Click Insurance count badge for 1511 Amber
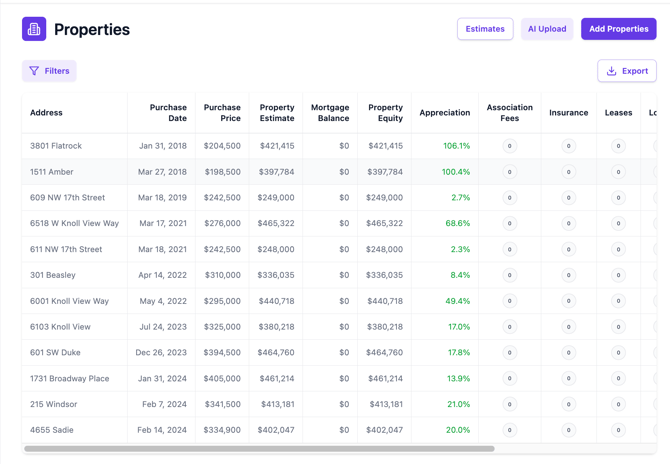Image resolution: width=670 pixels, height=464 pixels. coord(568,172)
